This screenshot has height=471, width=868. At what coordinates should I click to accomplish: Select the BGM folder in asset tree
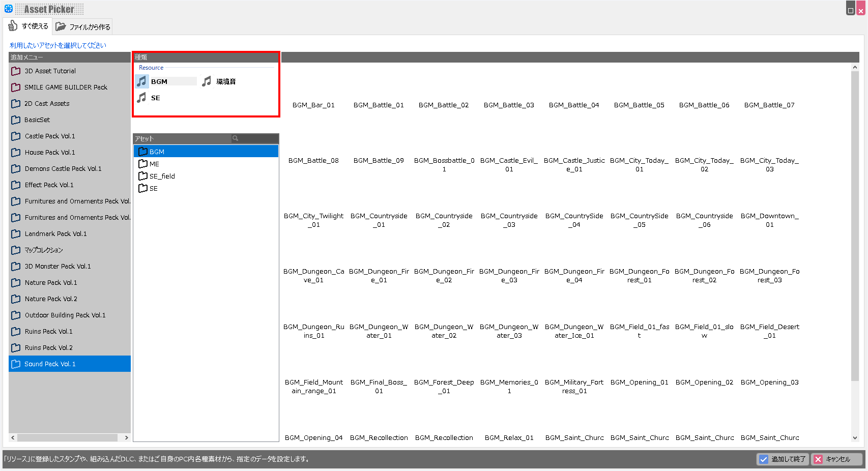tap(157, 152)
